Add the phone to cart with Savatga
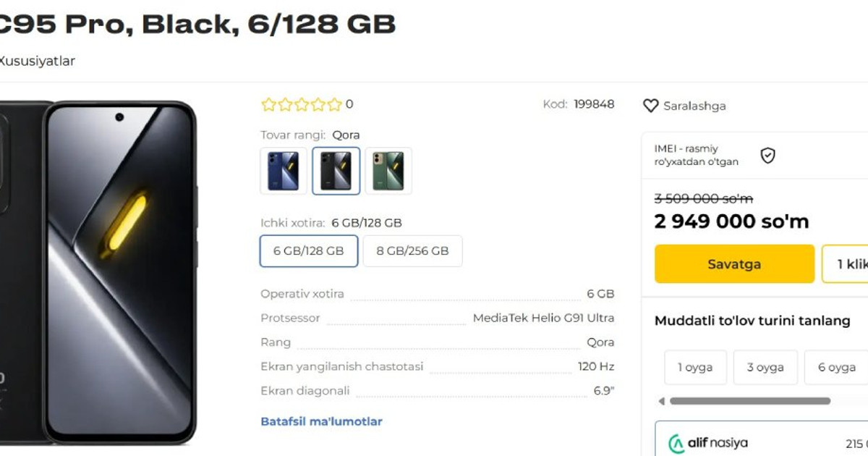The image size is (868, 456). 734,264
